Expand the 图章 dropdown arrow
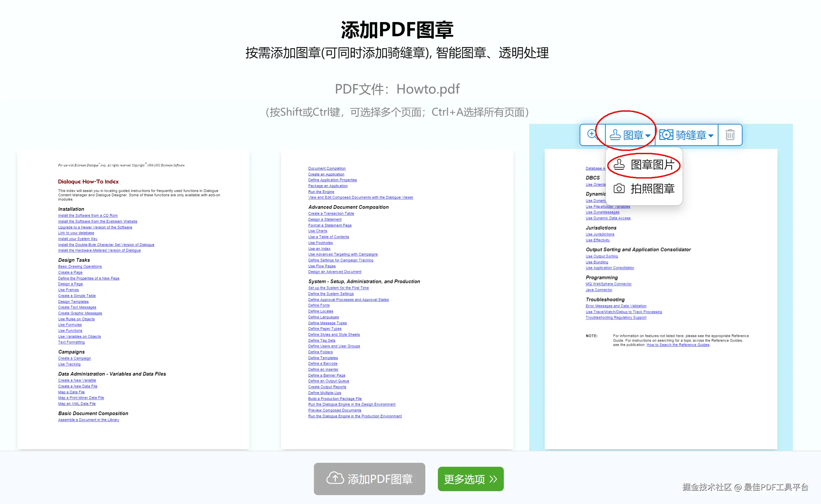The width and height of the screenshot is (821, 504). click(x=648, y=136)
